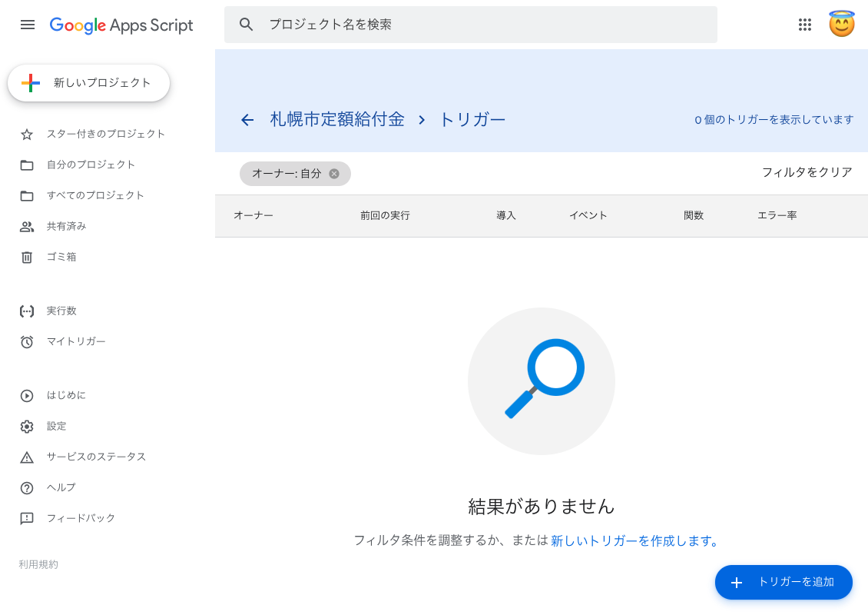Click the folder icon beside 自分のプロジェクト

click(x=27, y=165)
